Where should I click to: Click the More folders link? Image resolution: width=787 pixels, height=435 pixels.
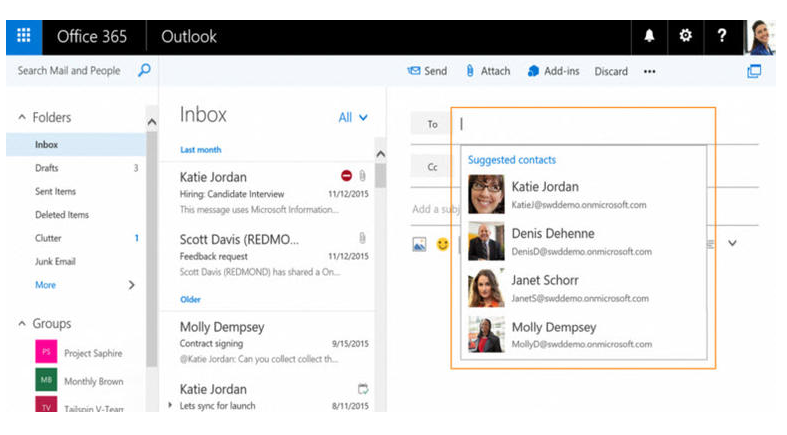tap(45, 285)
